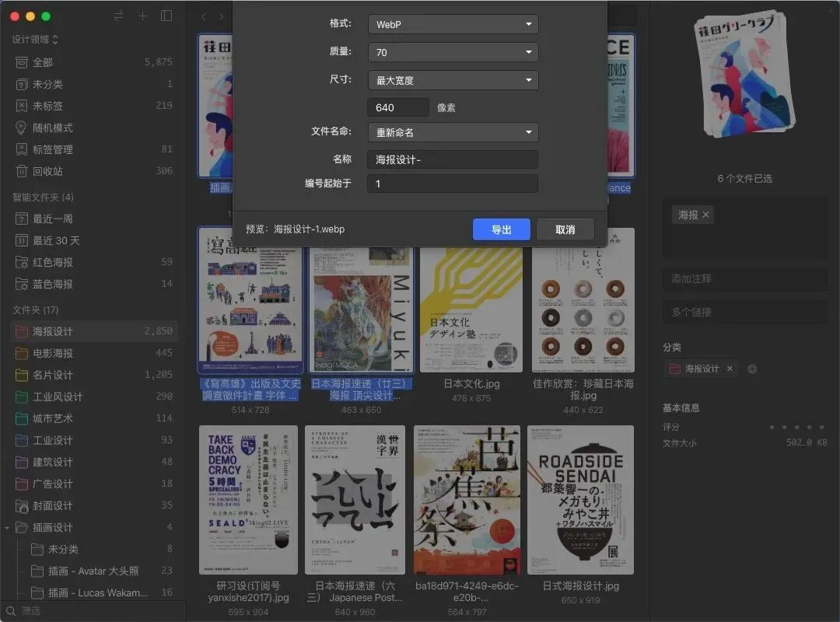This screenshot has height=622, width=840.
Task: Select the 封面设计 folder
Action: (94, 505)
